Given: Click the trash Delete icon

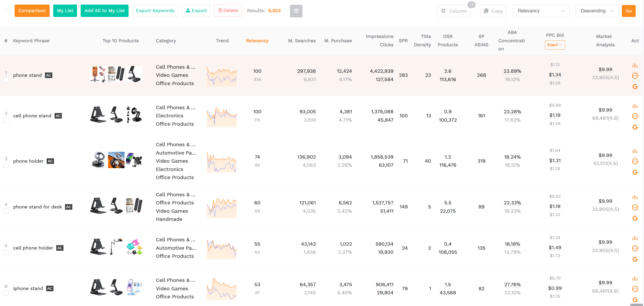Looking at the screenshot, I should coord(220,10).
